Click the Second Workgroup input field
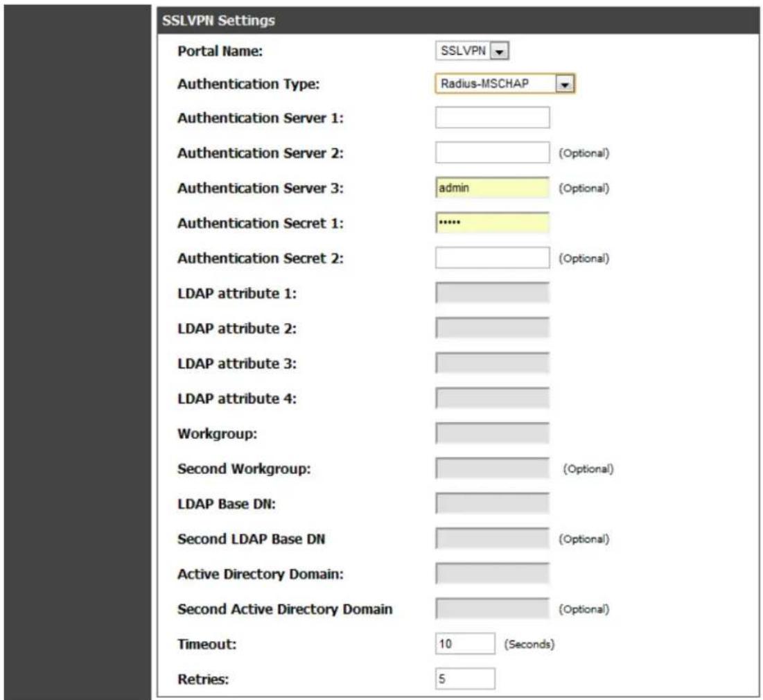 (x=493, y=469)
